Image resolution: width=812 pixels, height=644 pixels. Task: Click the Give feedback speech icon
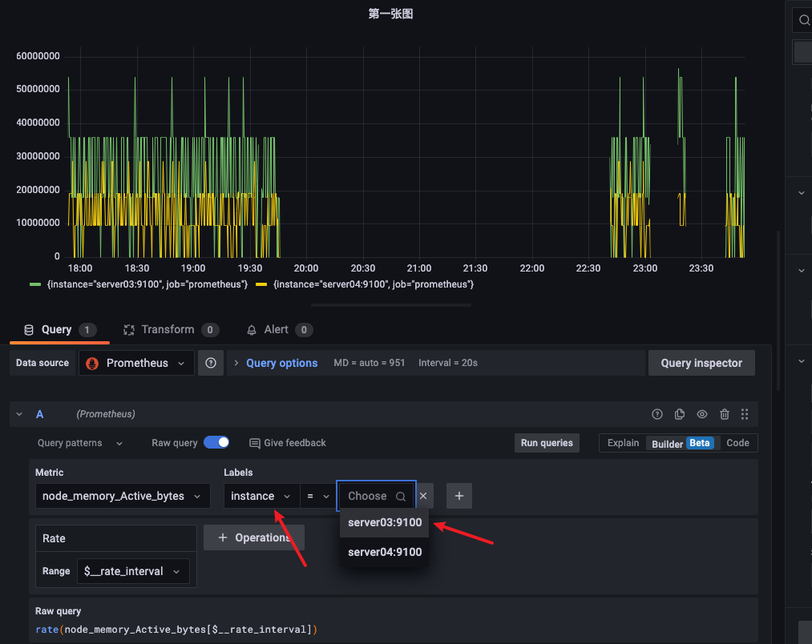[x=255, y=443]
